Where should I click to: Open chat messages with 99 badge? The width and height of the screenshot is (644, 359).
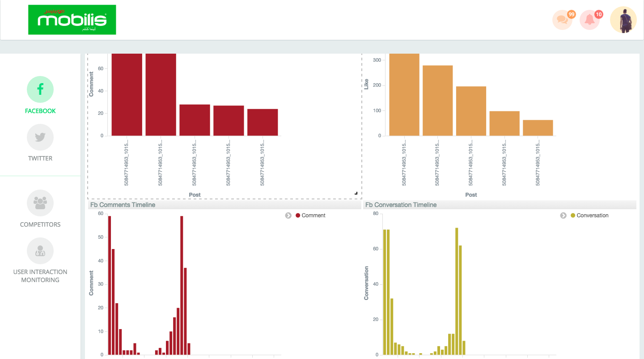click(x=563, y=20)
